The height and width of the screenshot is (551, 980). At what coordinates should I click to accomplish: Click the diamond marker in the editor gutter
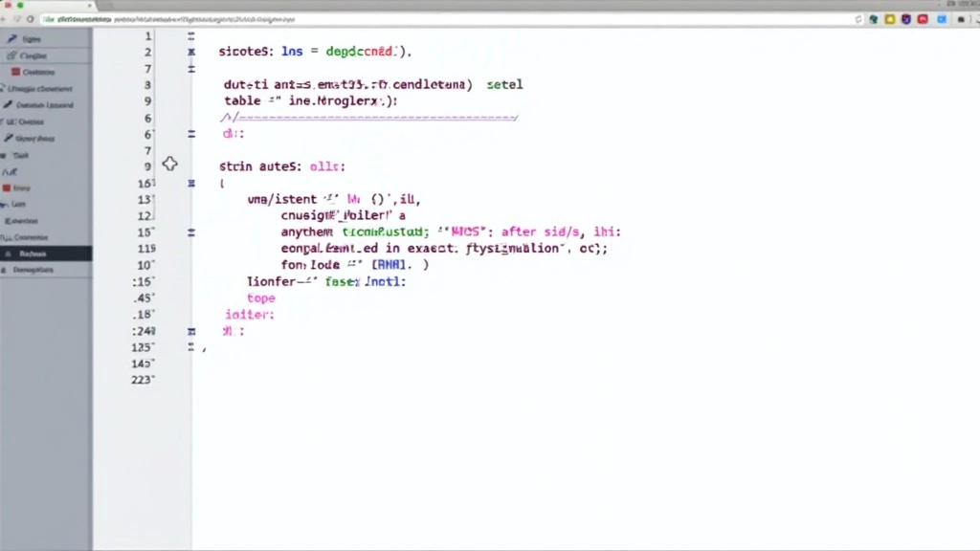pyautogui.click(x=169, y=165)
